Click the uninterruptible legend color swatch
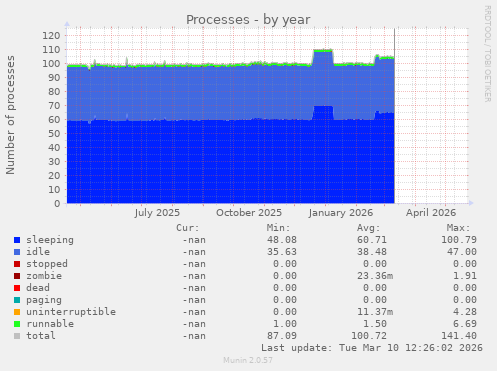This screenshot has width=497, height=371. coord(17,312)
